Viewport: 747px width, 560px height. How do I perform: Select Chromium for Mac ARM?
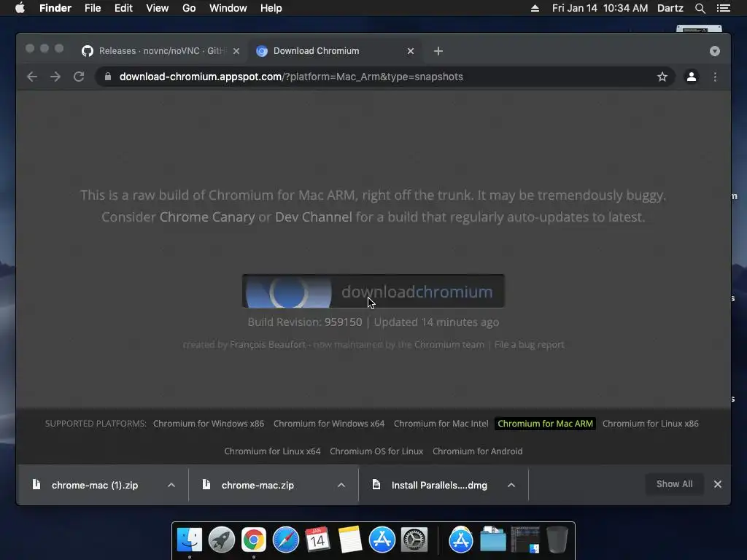[546, 424]
